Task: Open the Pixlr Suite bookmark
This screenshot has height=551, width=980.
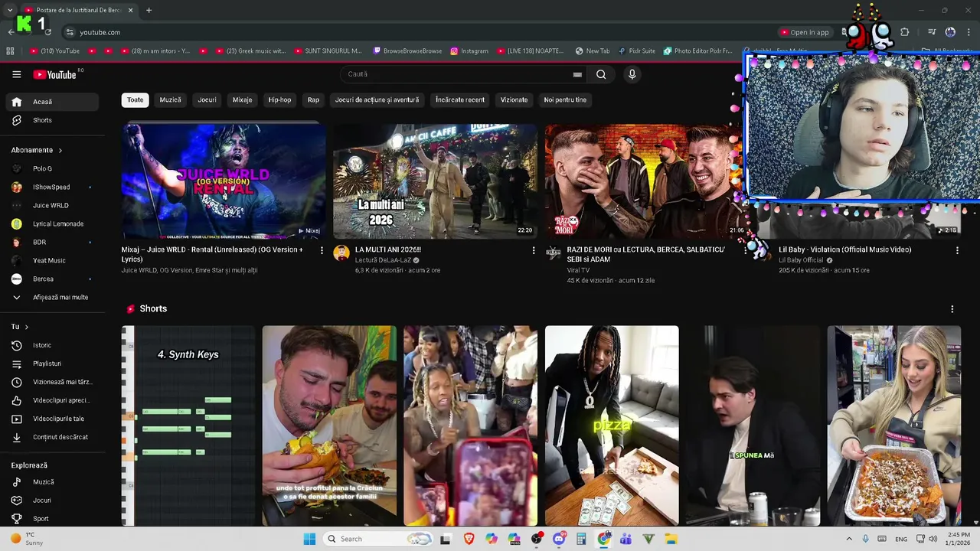Action: pyautogui.click(x=636, y=51)
